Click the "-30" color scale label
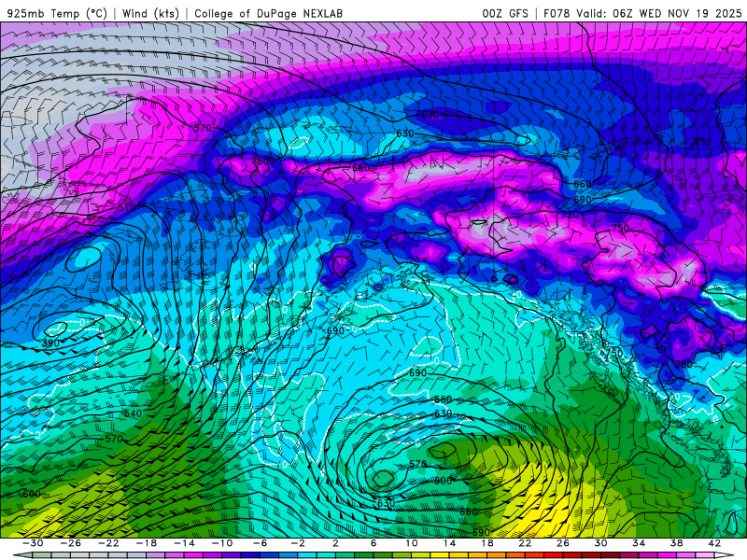The width and height of the screenshot is (747, 560). pyautogui.click(x=33, y=543)
